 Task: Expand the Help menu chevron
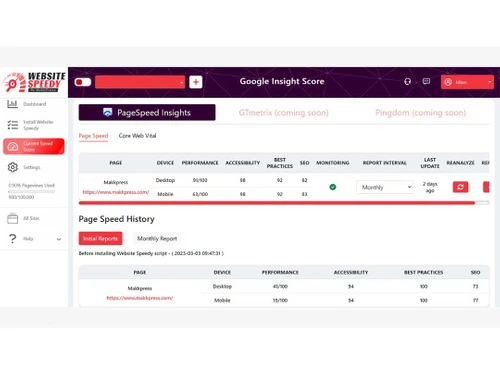click(59, 239)
